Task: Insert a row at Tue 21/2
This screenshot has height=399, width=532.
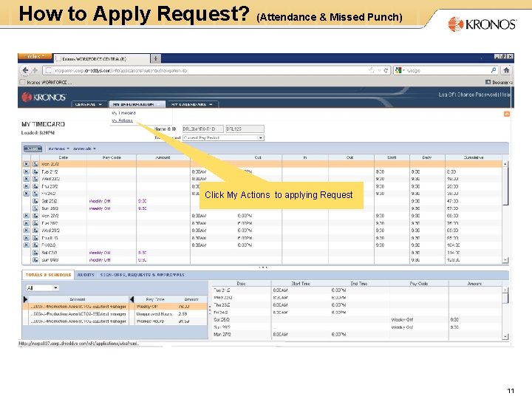Action: tap(35, 171)
